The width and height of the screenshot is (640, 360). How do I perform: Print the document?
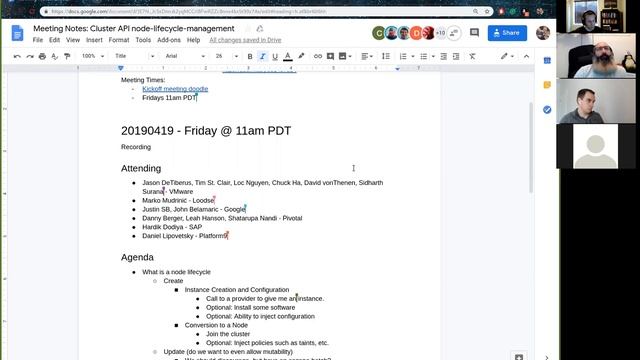pyautogui.click(x=42, y=56)
